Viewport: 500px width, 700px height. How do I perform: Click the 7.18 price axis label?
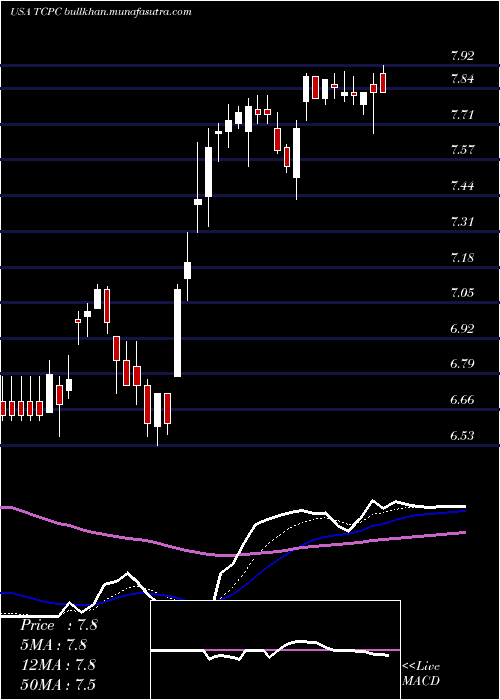coord(462,258)
